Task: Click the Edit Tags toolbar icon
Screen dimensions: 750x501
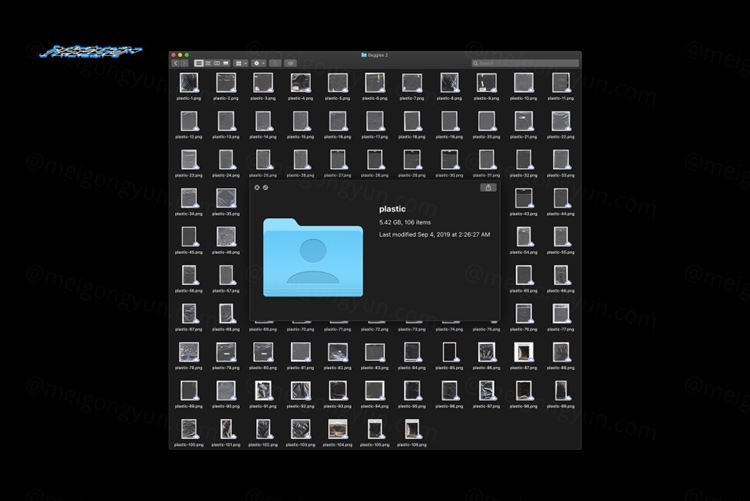Action: [290, 63]
